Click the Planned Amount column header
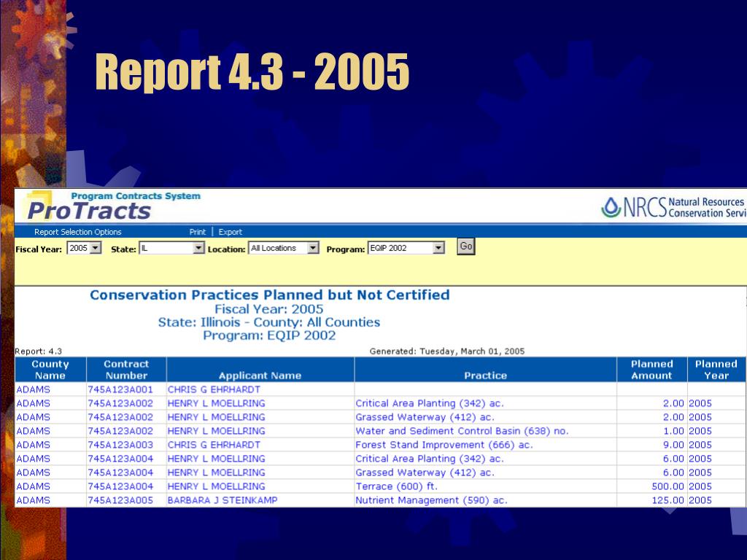This screenshot has height=560, width=747. [x=651, y=370]
